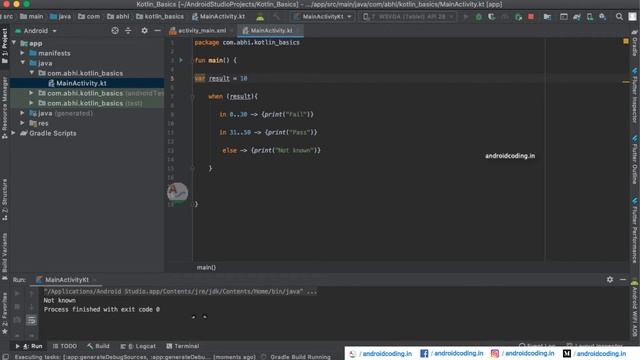
Task: Open the Search Everywhere magnifier
Action: tap(619, 17)
